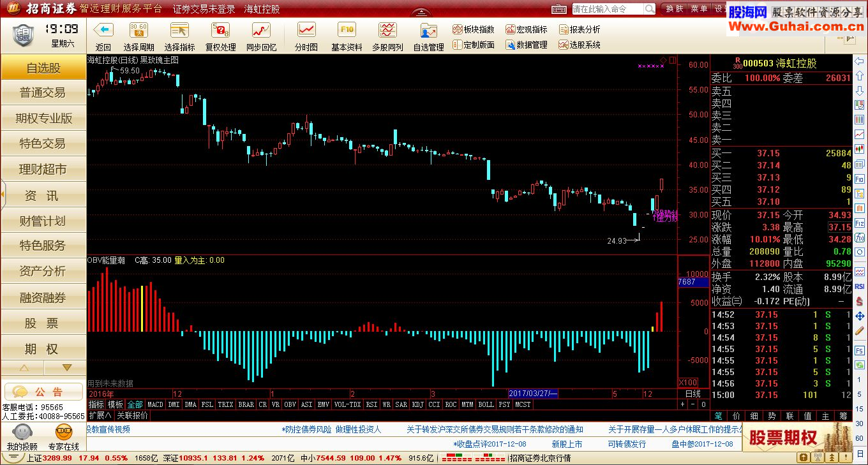Click the keyboard wizard icon
Screen dimensions: 868x465
559,9
